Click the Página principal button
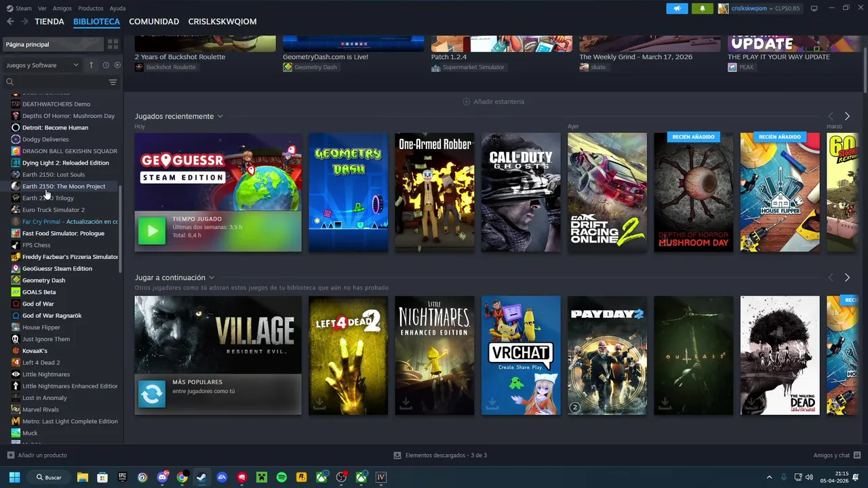Viewport: 868px width, 488px height. tap(53, 44)
